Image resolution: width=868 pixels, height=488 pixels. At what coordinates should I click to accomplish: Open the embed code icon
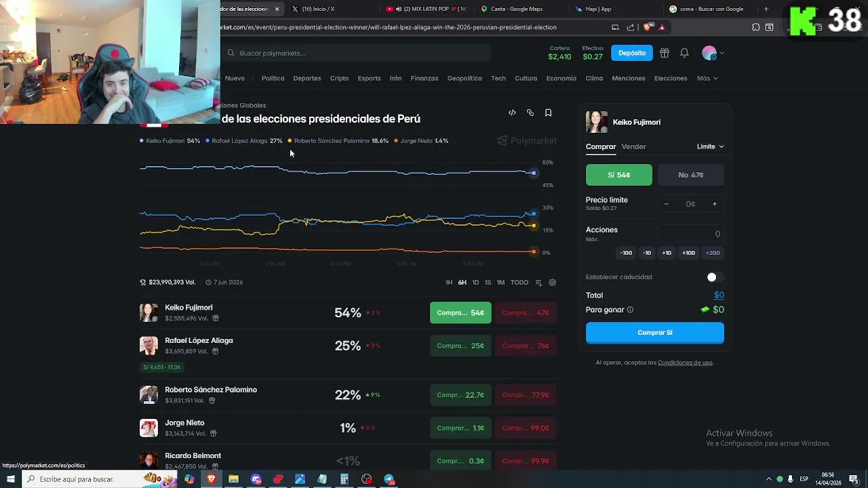[x=512, y=113]
